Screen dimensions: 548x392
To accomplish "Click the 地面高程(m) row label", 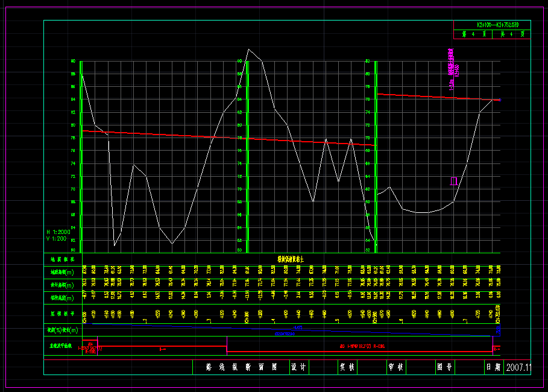I will click(x=61, y=273).
